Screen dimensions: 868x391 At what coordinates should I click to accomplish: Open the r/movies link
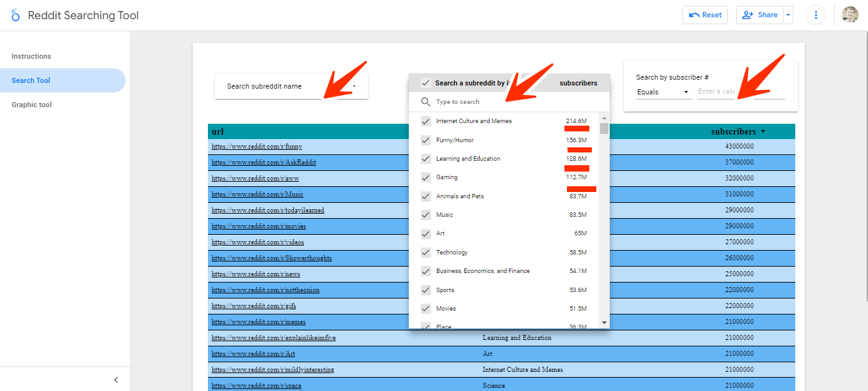(x=259, y=226)
